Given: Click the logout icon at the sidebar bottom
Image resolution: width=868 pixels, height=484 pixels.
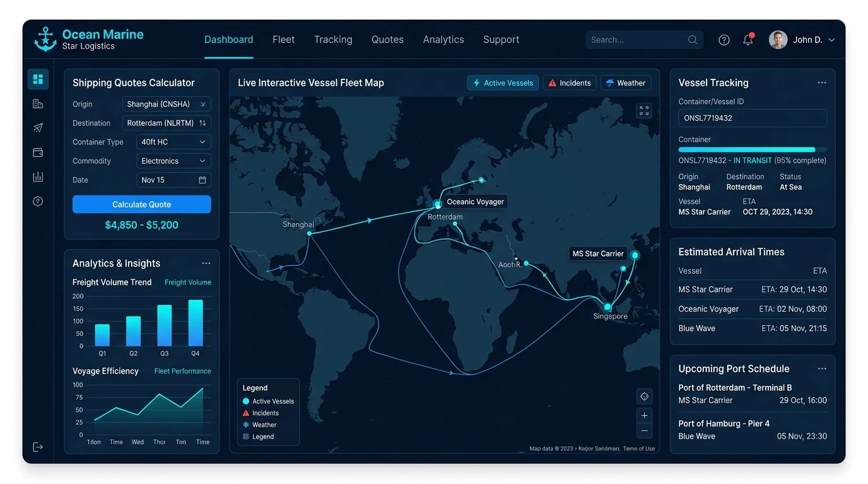Looking at the screenshot, I should pyautogui.click(x=38, y=447).
